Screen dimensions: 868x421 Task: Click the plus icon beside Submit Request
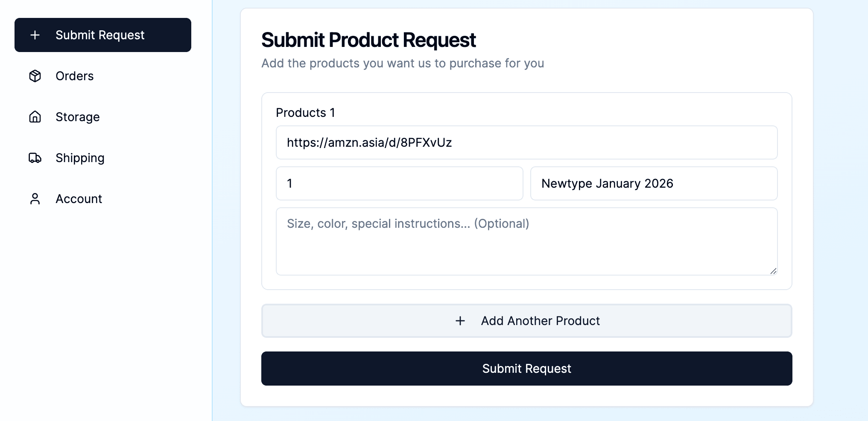click(x=35, y=35)
